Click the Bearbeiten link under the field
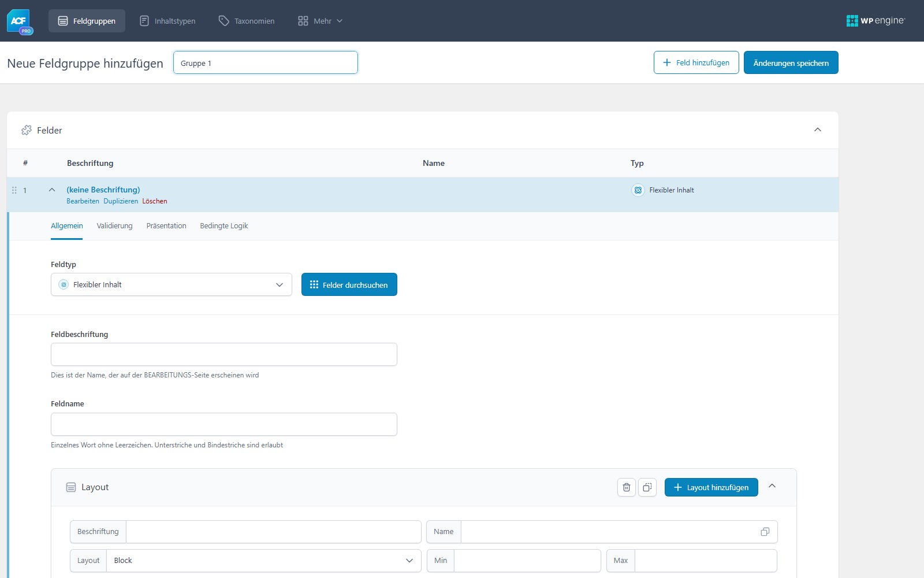 click(83, 201)
